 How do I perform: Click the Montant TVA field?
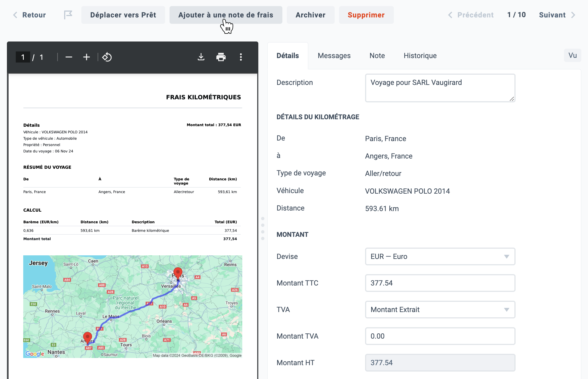(440, 336)
